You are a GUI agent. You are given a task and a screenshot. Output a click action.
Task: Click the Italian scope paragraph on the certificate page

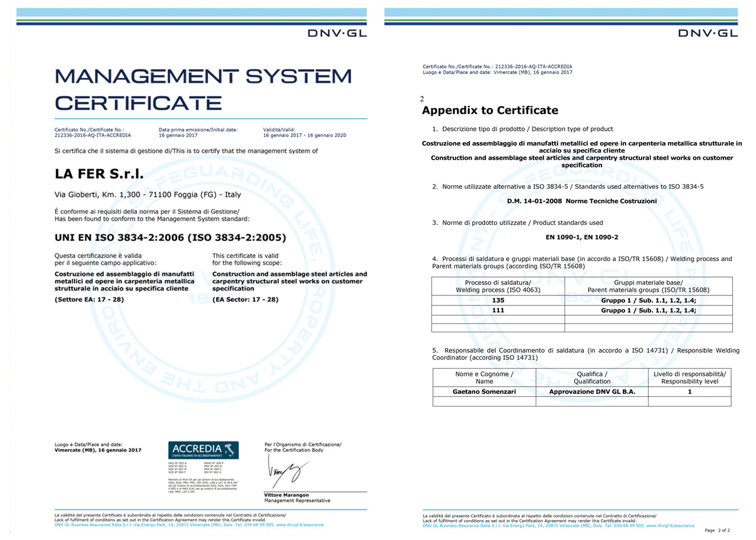(x=124, y=281)
